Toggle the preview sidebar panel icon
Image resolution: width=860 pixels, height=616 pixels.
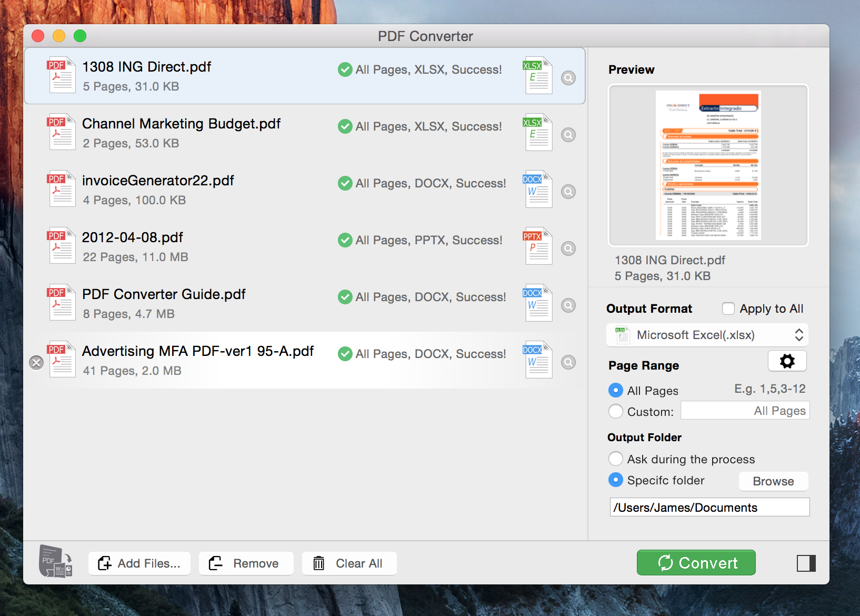806,563
